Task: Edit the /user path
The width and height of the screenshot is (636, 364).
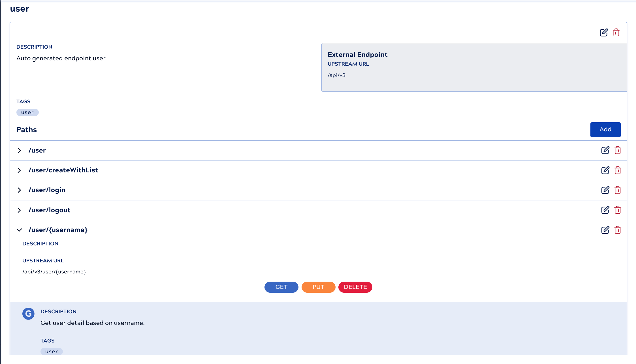Action: (605, 150)
